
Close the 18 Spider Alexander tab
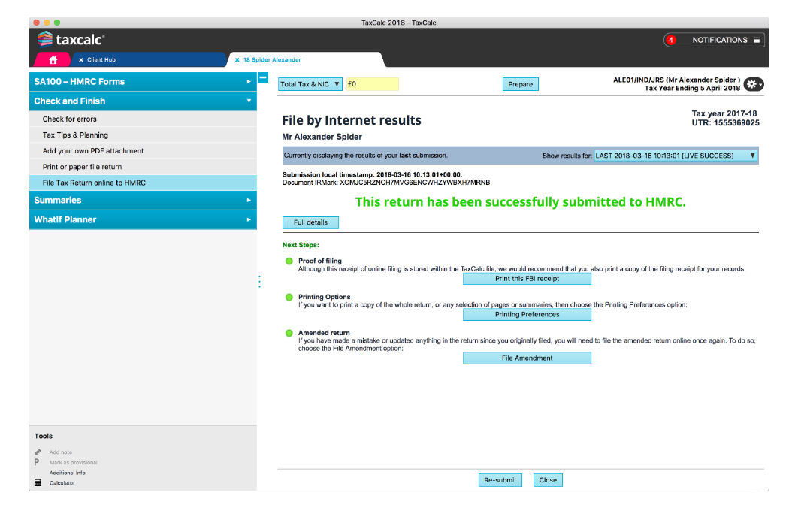click(x=237, y=60)
